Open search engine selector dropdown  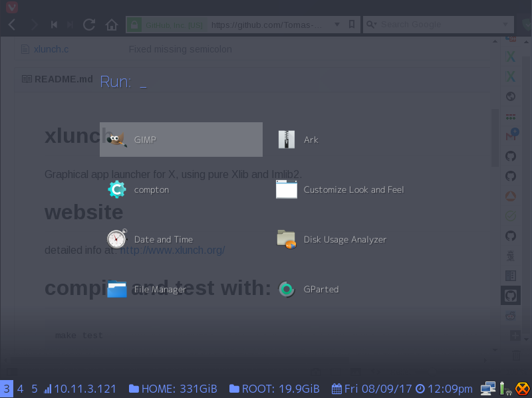(372, 25)
